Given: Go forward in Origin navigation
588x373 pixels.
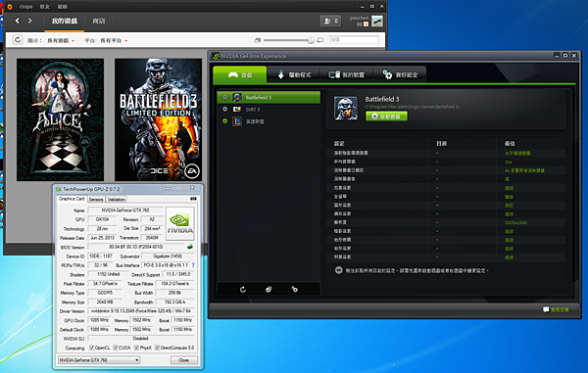Looking at the screenshot, I should pos(30,21).
